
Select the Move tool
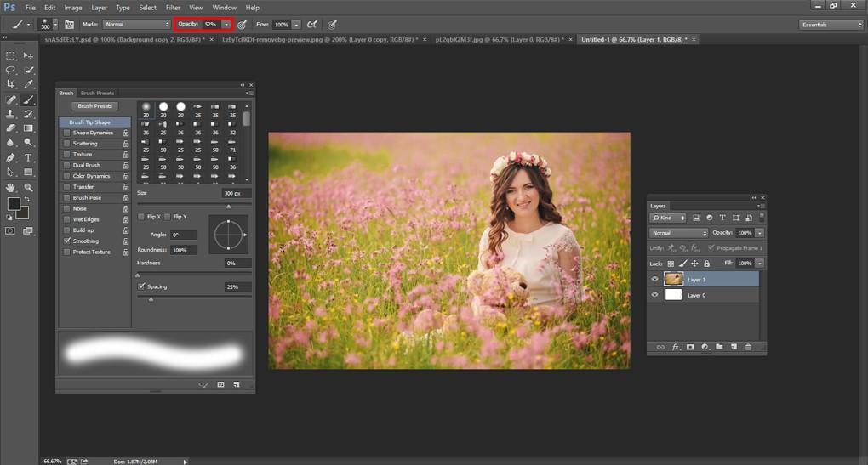[28, 56]
